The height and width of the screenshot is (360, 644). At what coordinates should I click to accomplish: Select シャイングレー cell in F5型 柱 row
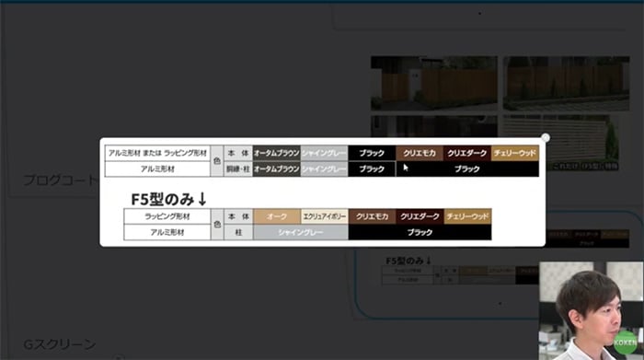pos(301,232)
